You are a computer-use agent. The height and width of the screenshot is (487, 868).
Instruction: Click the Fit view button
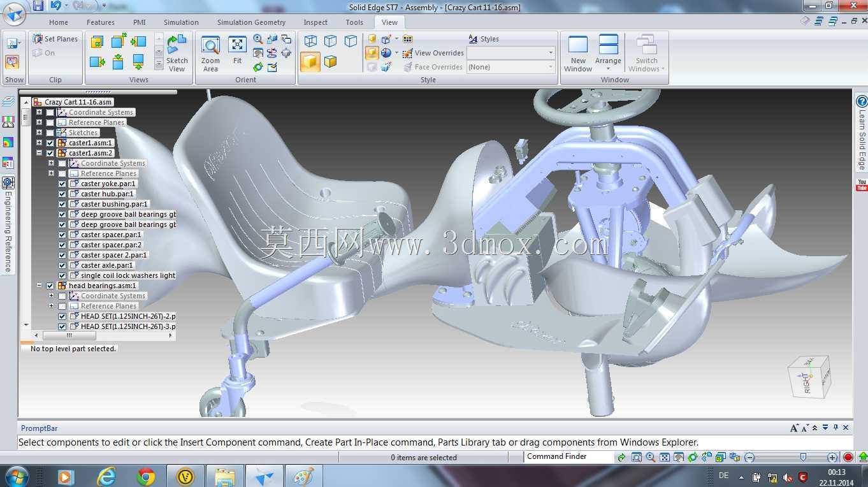pos(237,51)
